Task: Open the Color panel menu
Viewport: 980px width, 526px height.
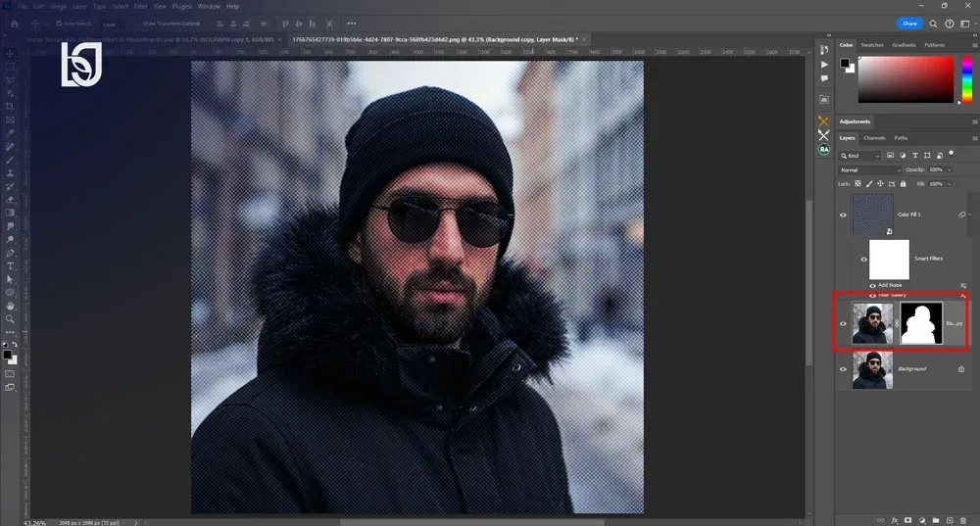Action: click(974, 46)
